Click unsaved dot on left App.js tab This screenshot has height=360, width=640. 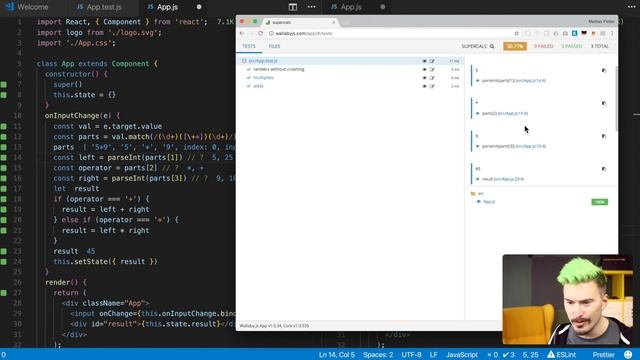tap(199, 7)
